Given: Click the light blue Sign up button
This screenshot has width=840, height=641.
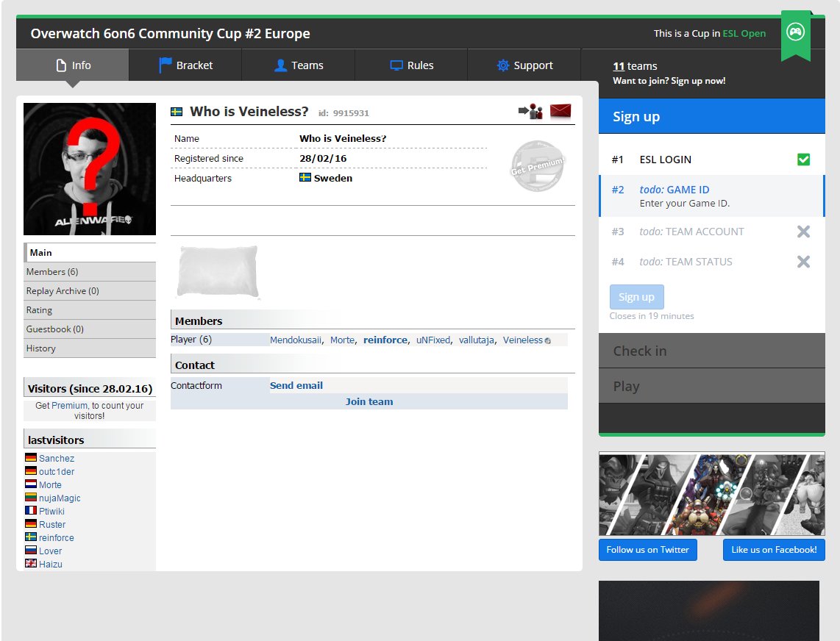Looking at the screenshot, I should tap(636, 297).
